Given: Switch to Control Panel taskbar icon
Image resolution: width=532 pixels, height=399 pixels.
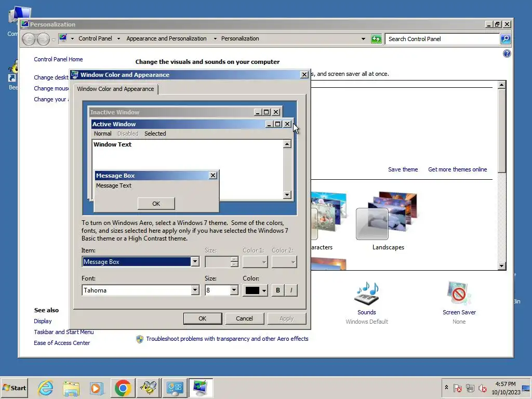Looking at the screenshot, I should click(175, 388).
